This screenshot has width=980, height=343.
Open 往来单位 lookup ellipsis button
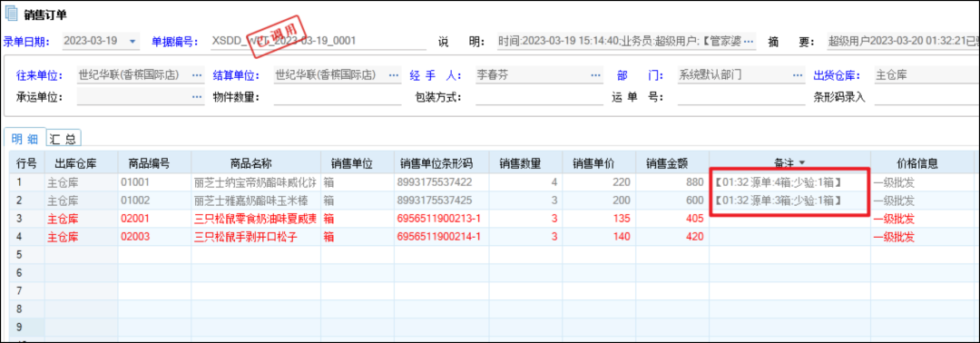(197, 75)
